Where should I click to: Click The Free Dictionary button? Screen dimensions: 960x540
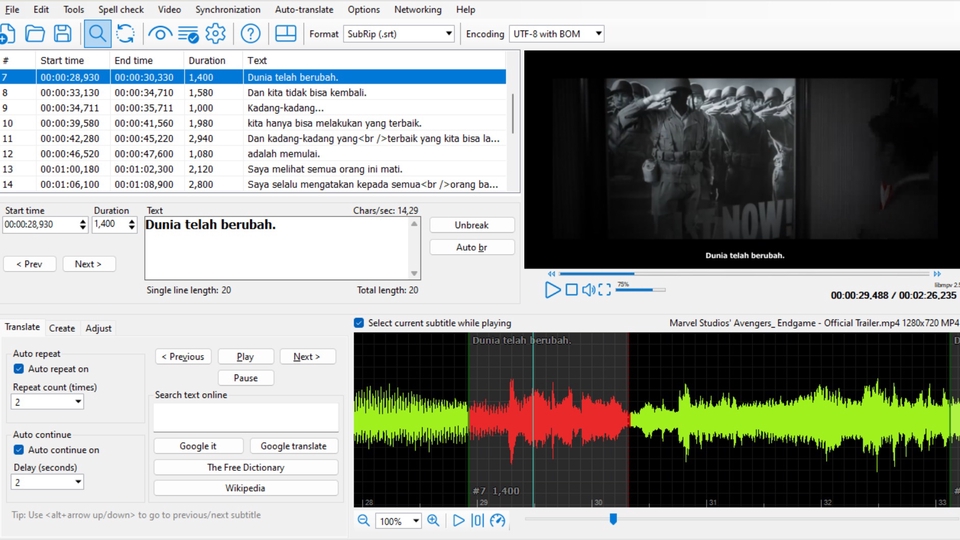[x=246, y=467]
